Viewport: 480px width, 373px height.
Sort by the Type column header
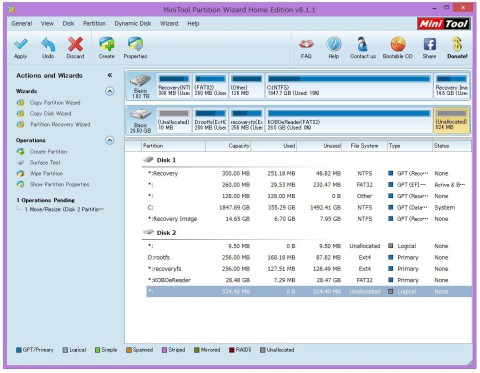click(410, 146)
